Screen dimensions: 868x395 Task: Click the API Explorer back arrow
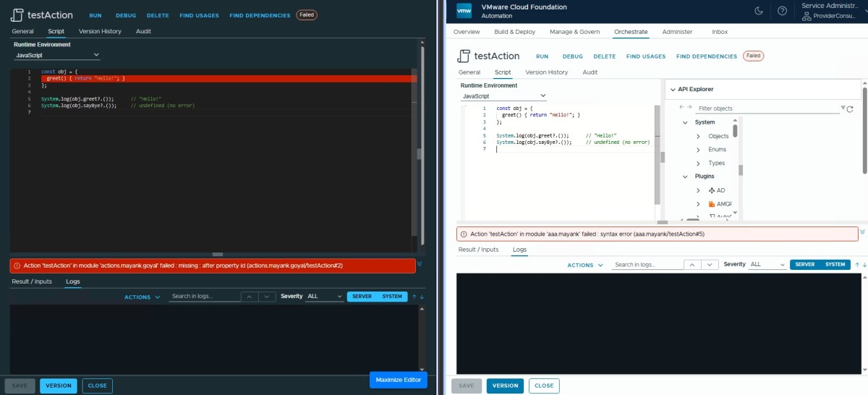tap(681, 107)
